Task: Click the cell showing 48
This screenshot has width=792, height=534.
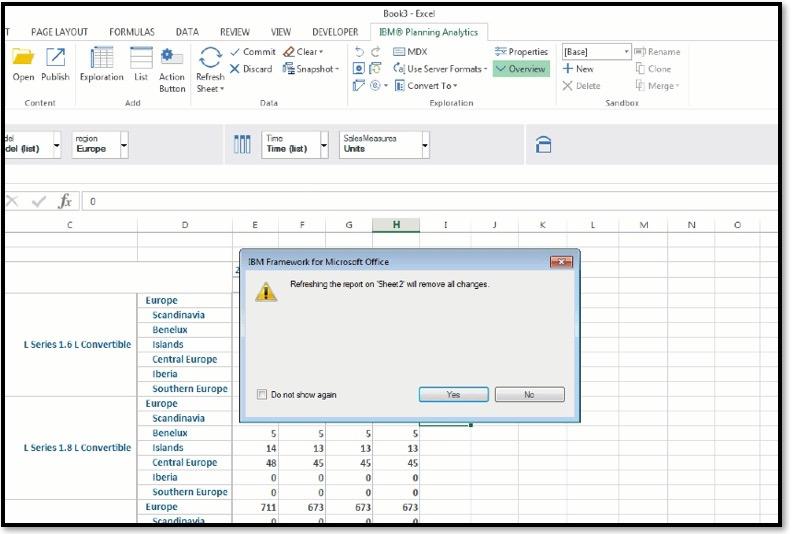Action: click(256, 463)
